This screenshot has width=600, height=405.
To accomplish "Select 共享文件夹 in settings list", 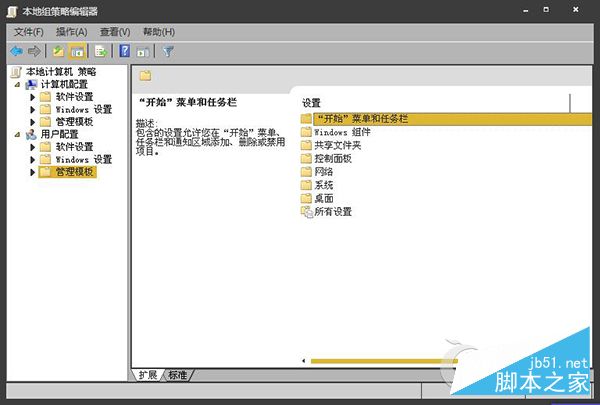I will 338,145.
